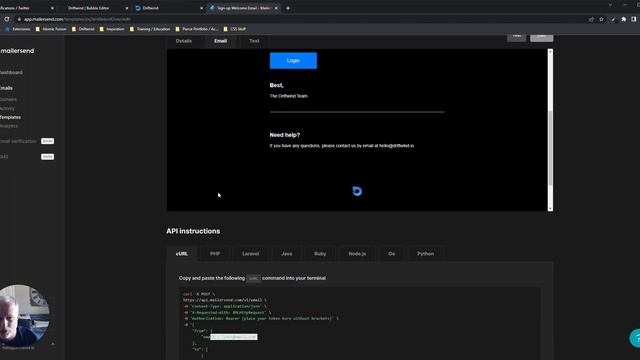
Task: Open the Driftwind bookmark folder
Action: point(83,29)
